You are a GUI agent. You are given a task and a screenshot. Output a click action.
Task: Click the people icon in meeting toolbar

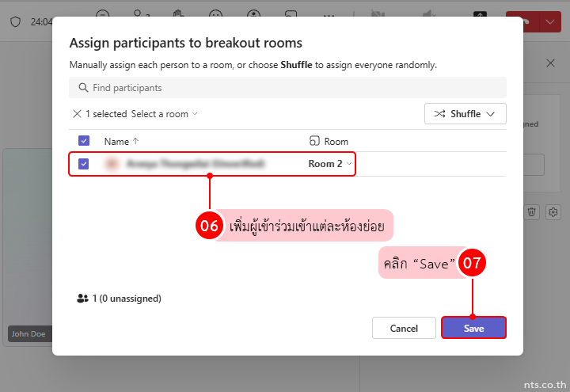coord(141,14)
